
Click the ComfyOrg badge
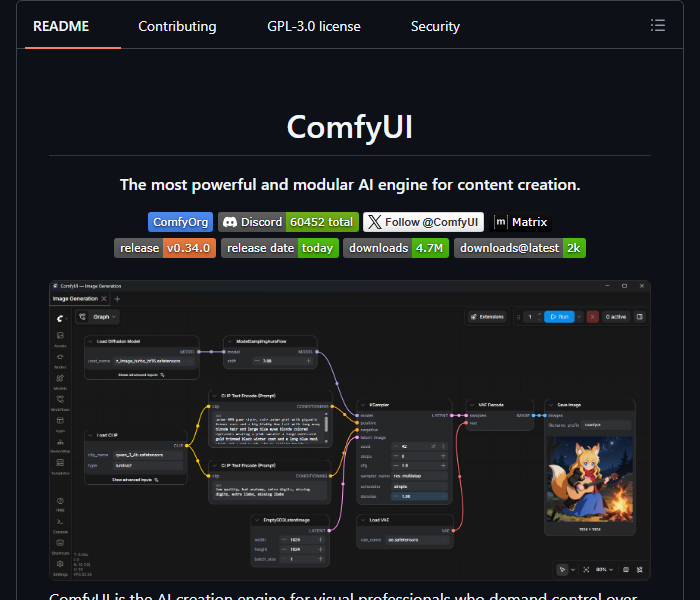180,222
